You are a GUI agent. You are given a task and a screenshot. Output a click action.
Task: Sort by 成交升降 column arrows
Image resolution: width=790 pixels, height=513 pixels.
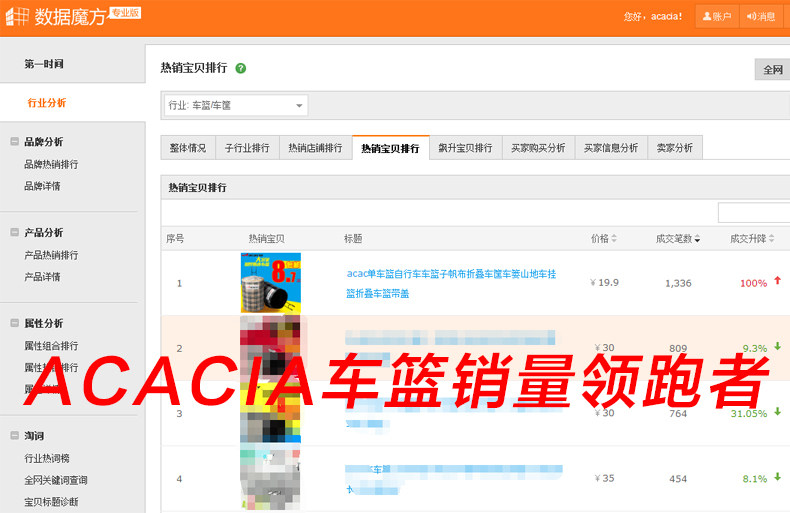coord(771,238)
